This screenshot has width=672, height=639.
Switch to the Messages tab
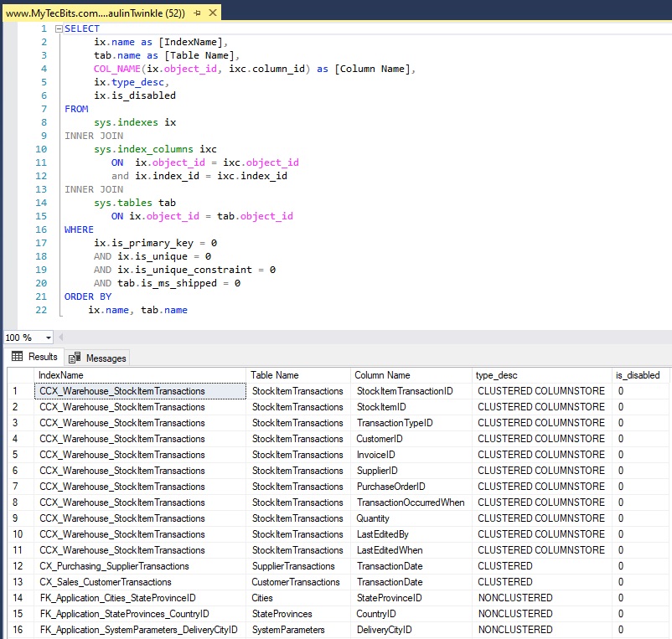pos(105,358)
